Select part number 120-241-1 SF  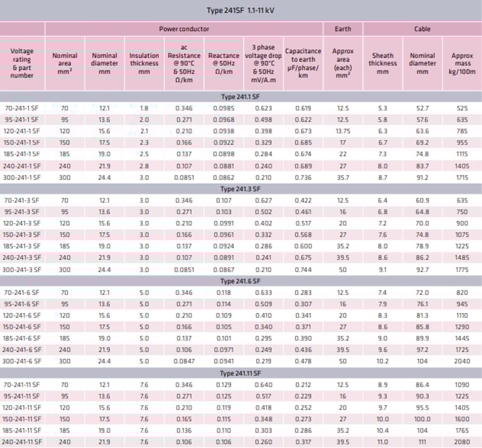click(x=22, y=131)
